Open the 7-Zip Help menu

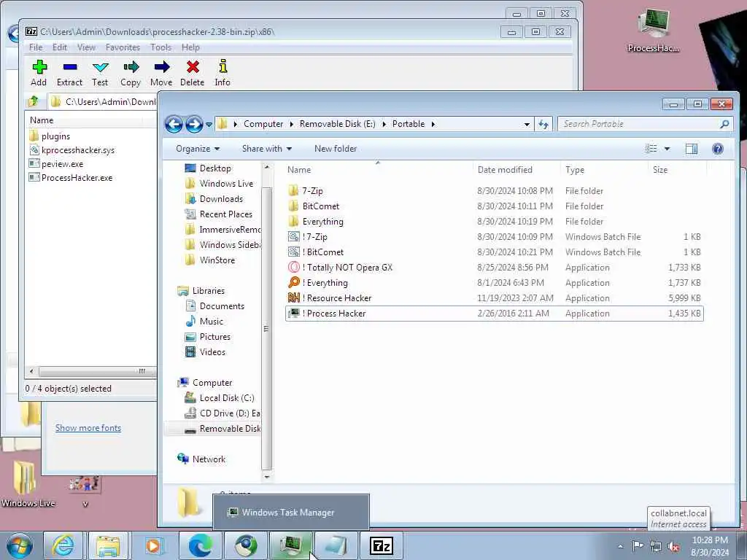pyautogui.click(x=190, y=47)
